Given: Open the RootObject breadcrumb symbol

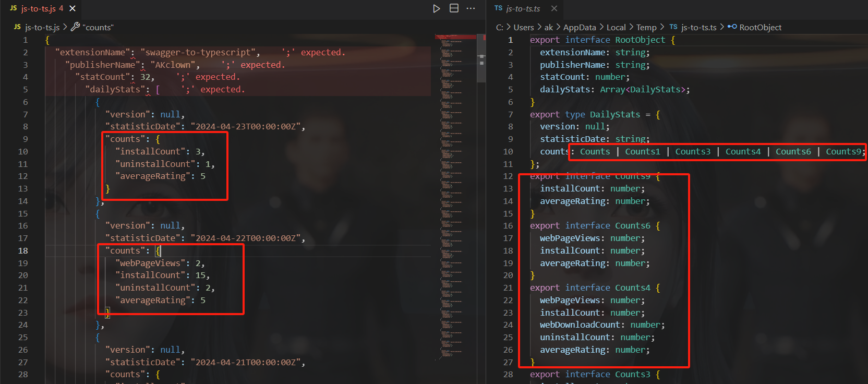Looking at the screenshot, I should coord(761,27).
